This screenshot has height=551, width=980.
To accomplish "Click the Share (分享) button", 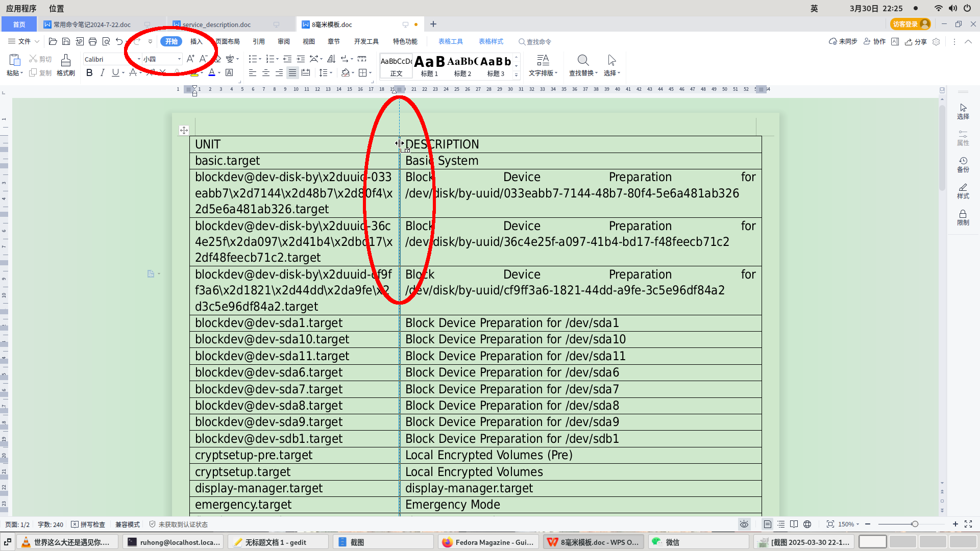I will point(916,41).
